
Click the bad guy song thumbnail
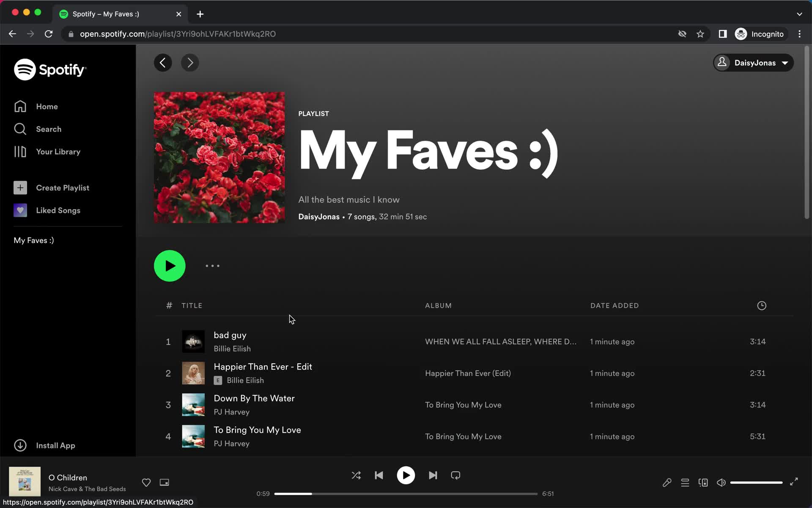pyautogui.click(x=193, y=341)
